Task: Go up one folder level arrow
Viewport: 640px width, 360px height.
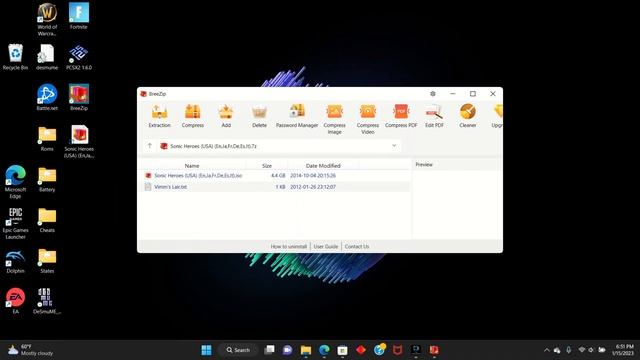Action: [149, 146]
